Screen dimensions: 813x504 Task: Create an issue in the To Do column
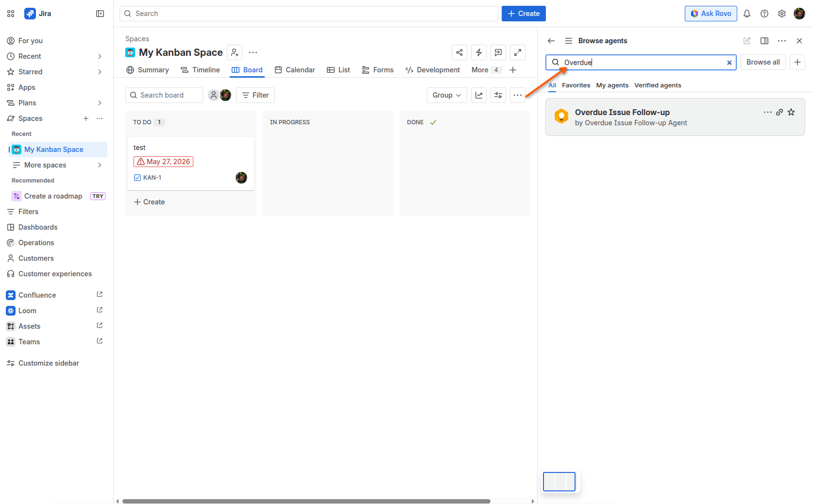click(150, 202)
